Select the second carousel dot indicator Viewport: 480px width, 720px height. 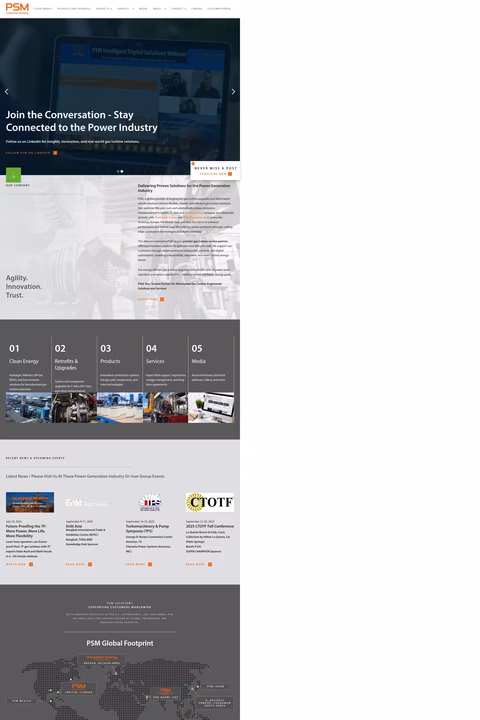pos(122,171)
